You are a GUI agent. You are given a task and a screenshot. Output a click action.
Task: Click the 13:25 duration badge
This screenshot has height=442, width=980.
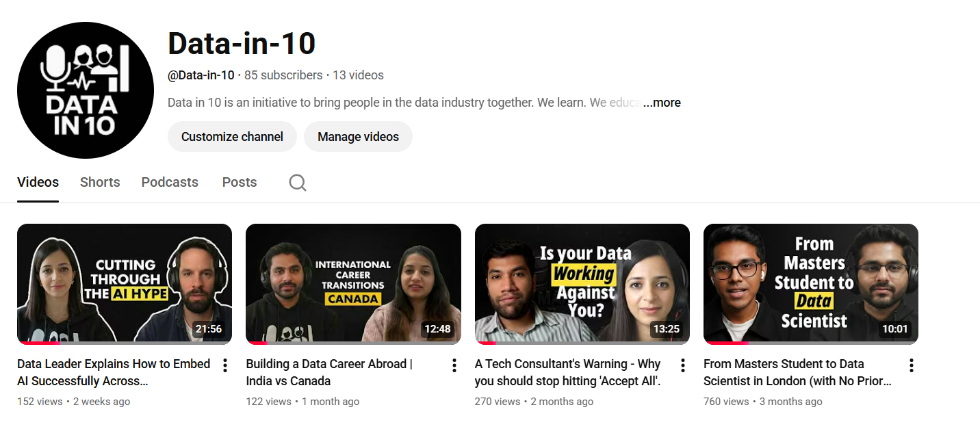tap(667, 329)
